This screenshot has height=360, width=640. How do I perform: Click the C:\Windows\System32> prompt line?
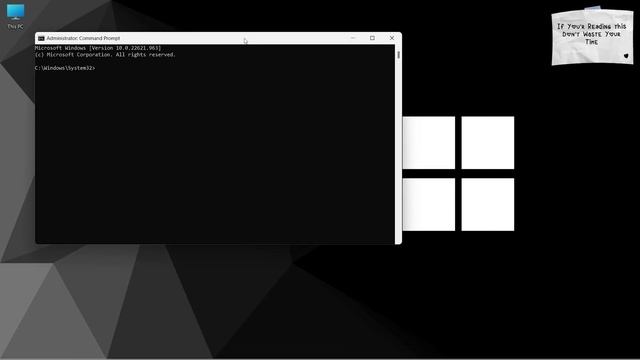click(65, 68)
